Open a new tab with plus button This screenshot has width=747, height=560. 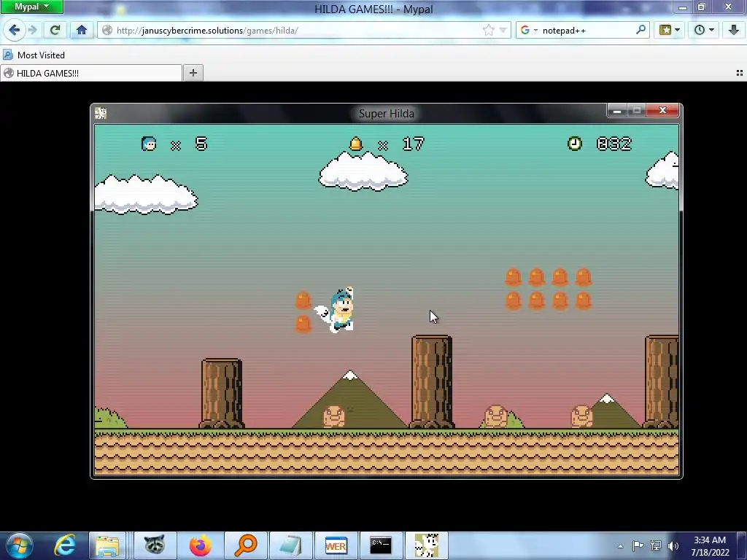click(x=193, y=73)
